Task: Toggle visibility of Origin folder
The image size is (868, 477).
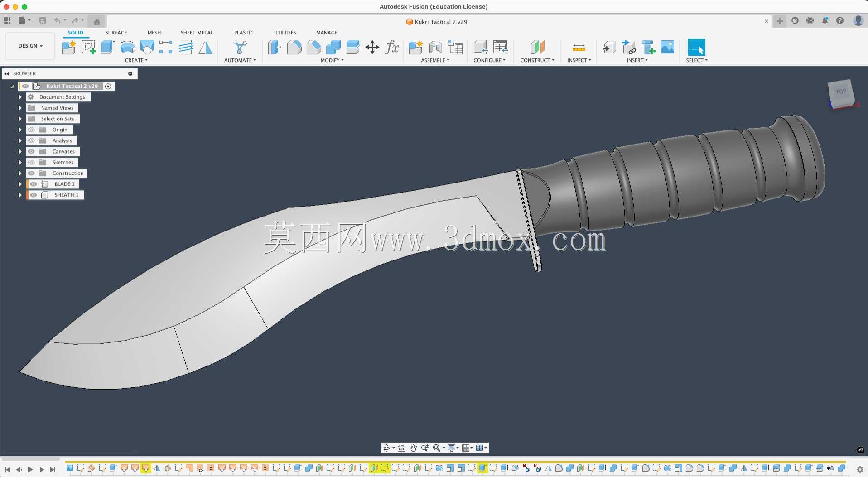Action: (x=31, y=130)
